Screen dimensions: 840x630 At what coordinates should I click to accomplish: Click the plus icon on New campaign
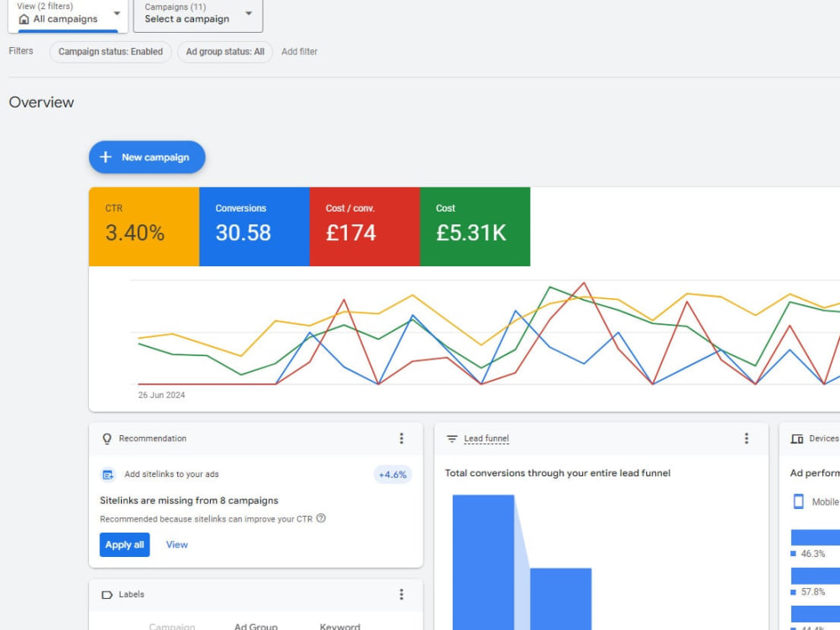tap(106, 157)
